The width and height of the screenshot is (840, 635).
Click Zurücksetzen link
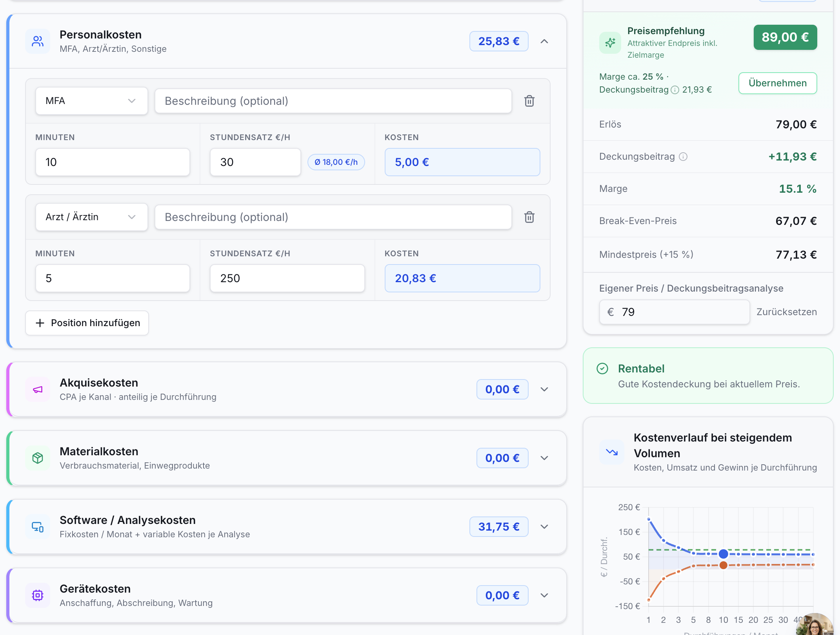[x=787, y=312]
